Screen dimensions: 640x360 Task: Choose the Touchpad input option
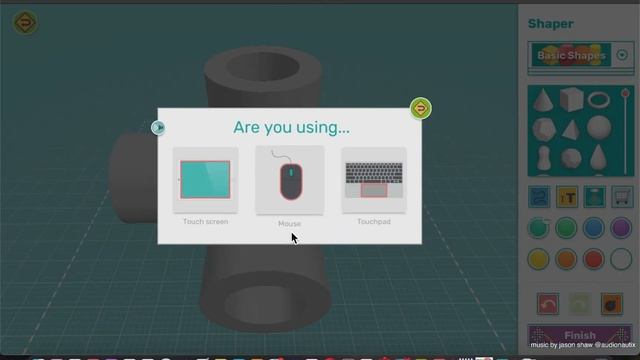374,180
